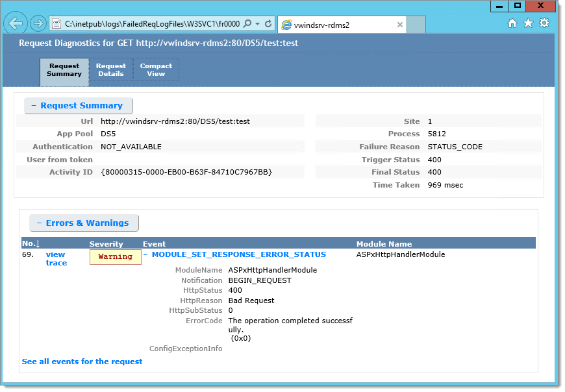
Task: Switch to the Compact View tab
Action: [x=156, y=70]
